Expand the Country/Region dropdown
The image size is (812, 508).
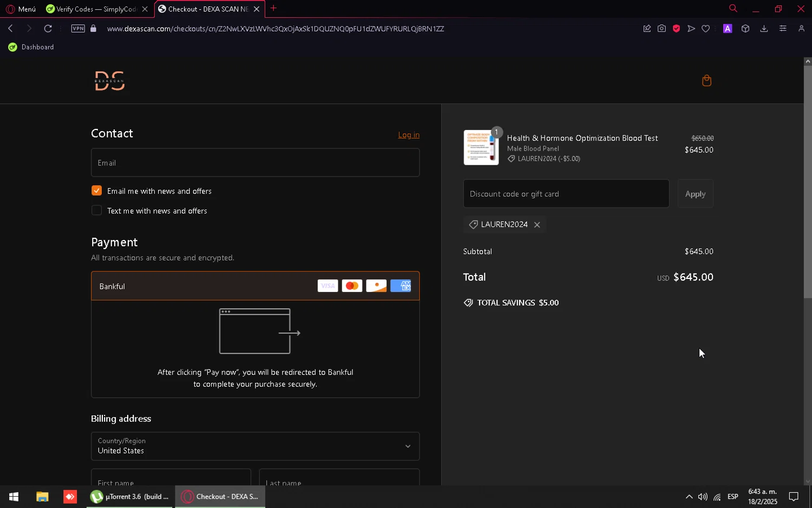click(x=255, y=446)
